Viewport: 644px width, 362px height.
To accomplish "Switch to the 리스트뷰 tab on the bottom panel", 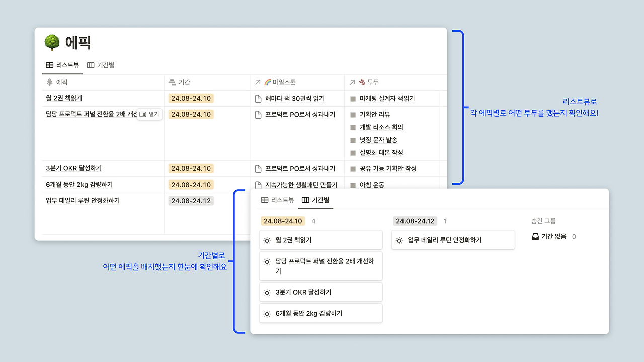I will pyautogui.click(x=278, y=199).
